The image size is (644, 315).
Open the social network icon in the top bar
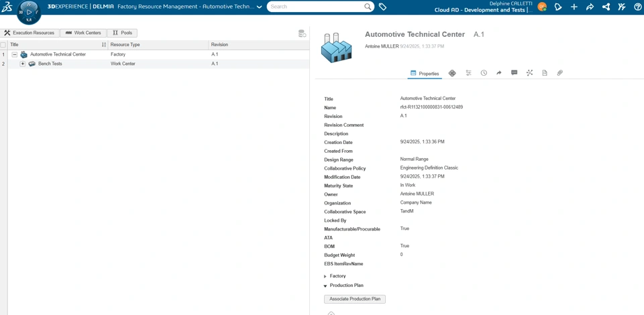coord(606,7)
